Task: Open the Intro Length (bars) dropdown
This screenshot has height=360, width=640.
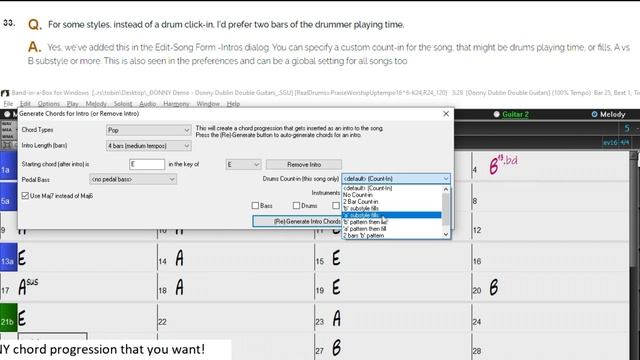Action: pyautogui.click(x=149, y=146)
